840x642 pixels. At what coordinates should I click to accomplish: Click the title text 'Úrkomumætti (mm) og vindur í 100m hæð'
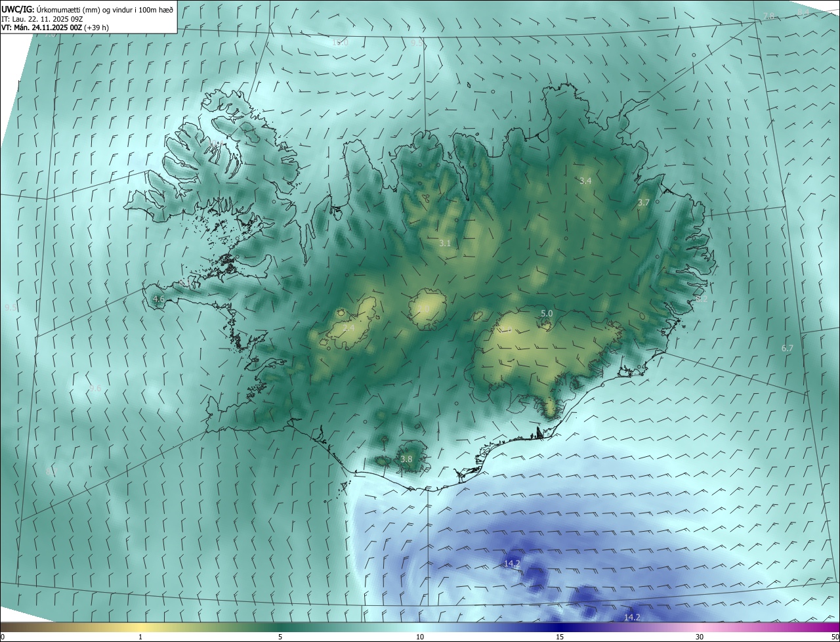tap(105, 9)
